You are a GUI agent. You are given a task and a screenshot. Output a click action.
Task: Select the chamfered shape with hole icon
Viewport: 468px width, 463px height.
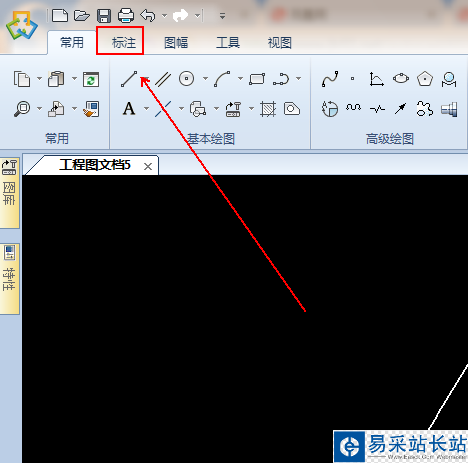click(292, 109)
